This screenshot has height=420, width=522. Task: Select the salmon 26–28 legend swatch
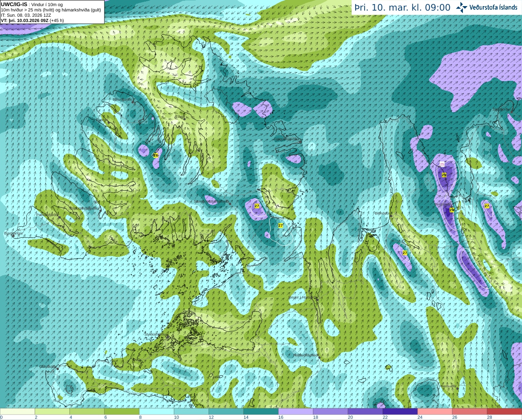470,411
